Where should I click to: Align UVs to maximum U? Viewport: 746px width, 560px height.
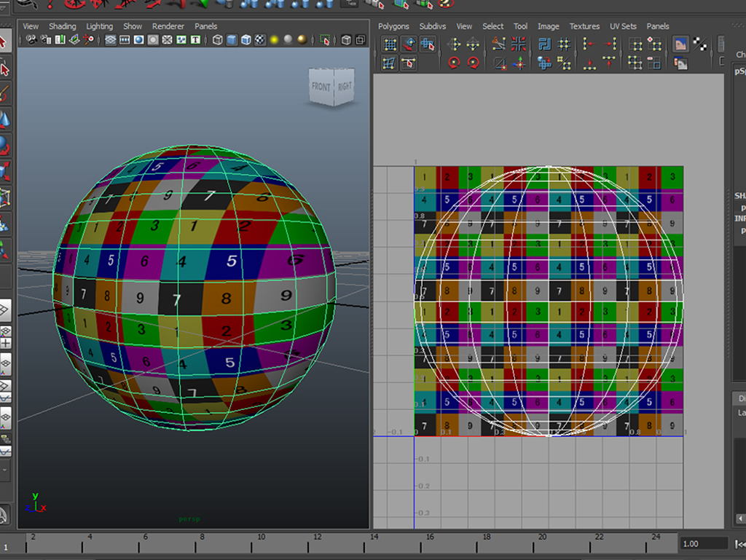(610, 44)
